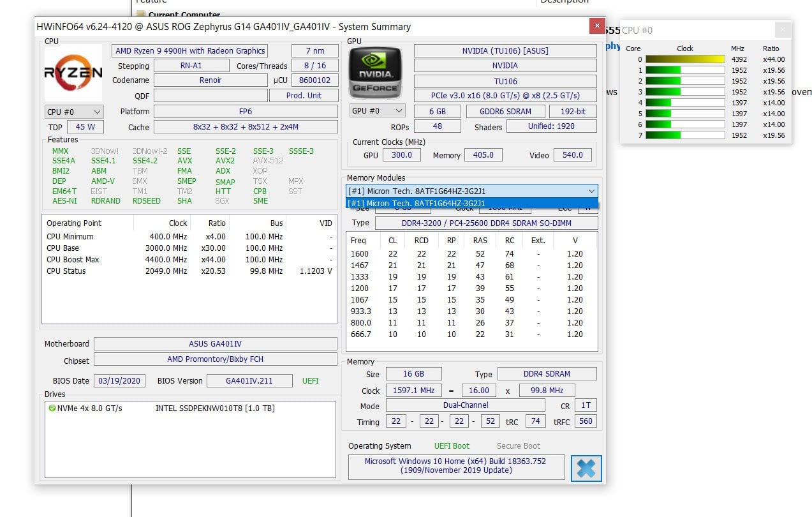Click the green check icon beside NVMe drive
The width and height of the screenshot is (812, 517).
click(x=52, y=408)
